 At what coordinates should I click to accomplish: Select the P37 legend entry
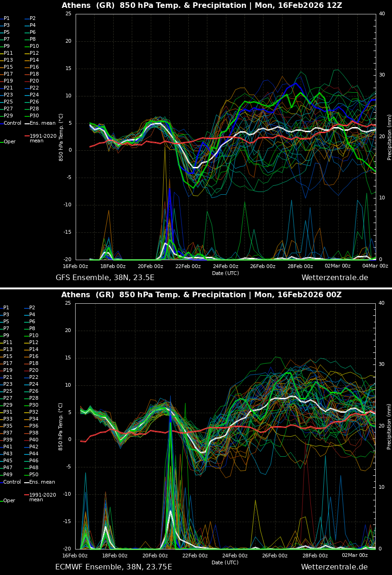point(8,433)
